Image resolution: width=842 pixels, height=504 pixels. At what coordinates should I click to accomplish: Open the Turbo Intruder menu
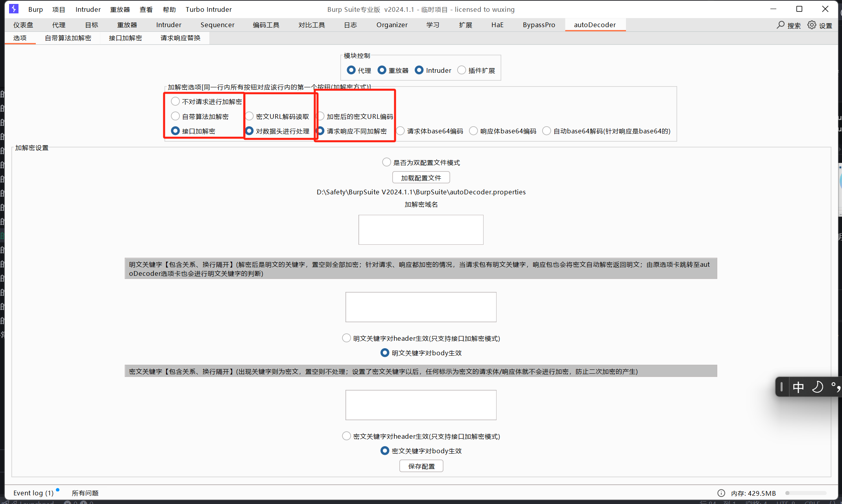click(209, 9)
